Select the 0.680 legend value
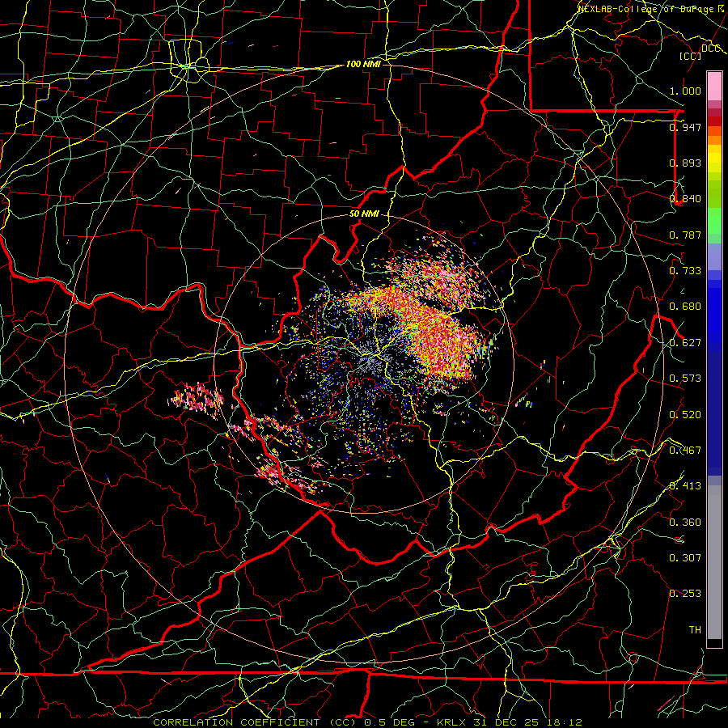The width and height of the screenshot is (728, 728). click(x=685, y=307)
